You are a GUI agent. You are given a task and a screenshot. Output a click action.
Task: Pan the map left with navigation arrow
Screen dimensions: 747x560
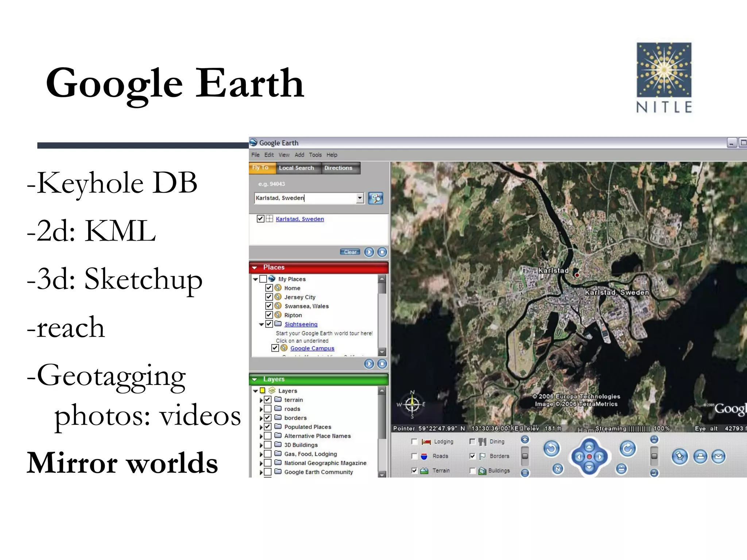(x=578, y=456)
